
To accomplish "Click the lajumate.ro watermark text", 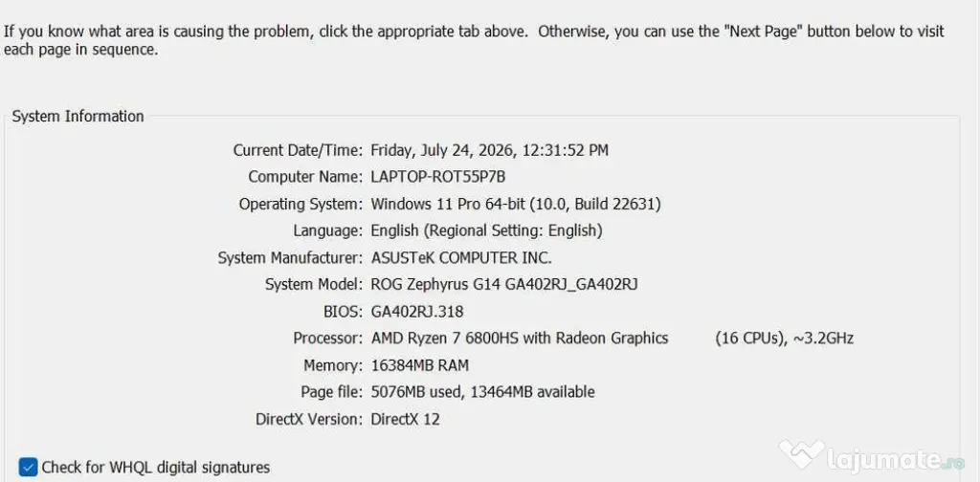I will pyautogui.click(x=896, y=461).
